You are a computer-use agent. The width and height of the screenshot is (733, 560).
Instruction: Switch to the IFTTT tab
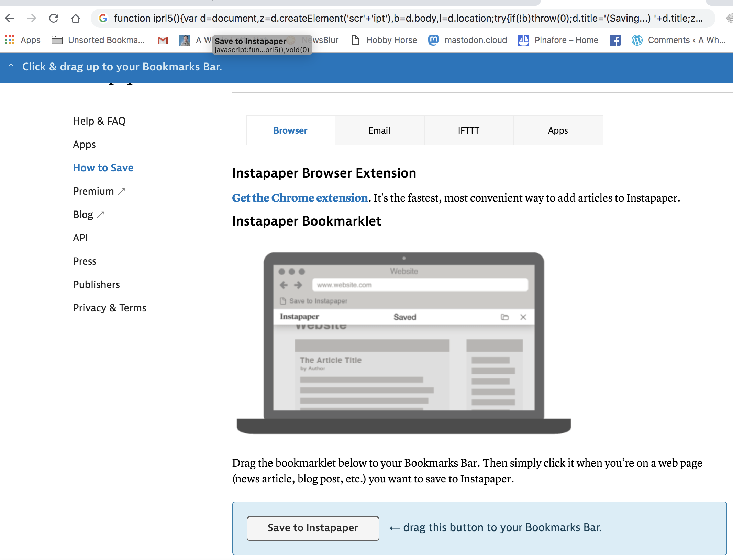pos(469,130)
